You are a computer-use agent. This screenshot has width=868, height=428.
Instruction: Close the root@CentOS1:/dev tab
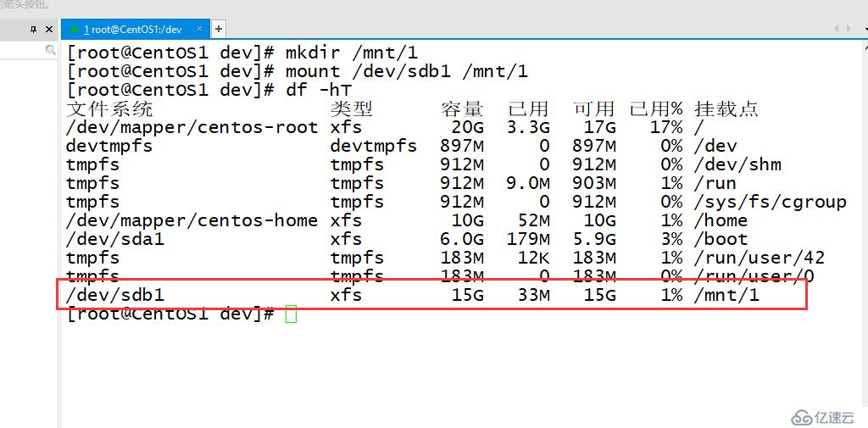(x=200, y=29)
